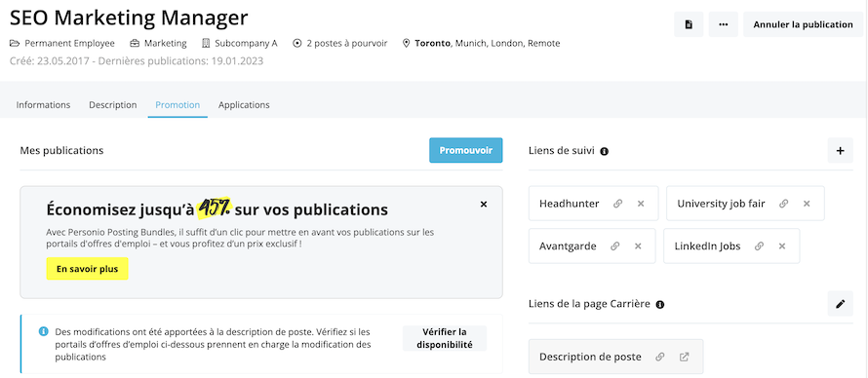Add a new tracking link with plus icon
This screenshot has height=378, width=868.
[x=841, y=150]
